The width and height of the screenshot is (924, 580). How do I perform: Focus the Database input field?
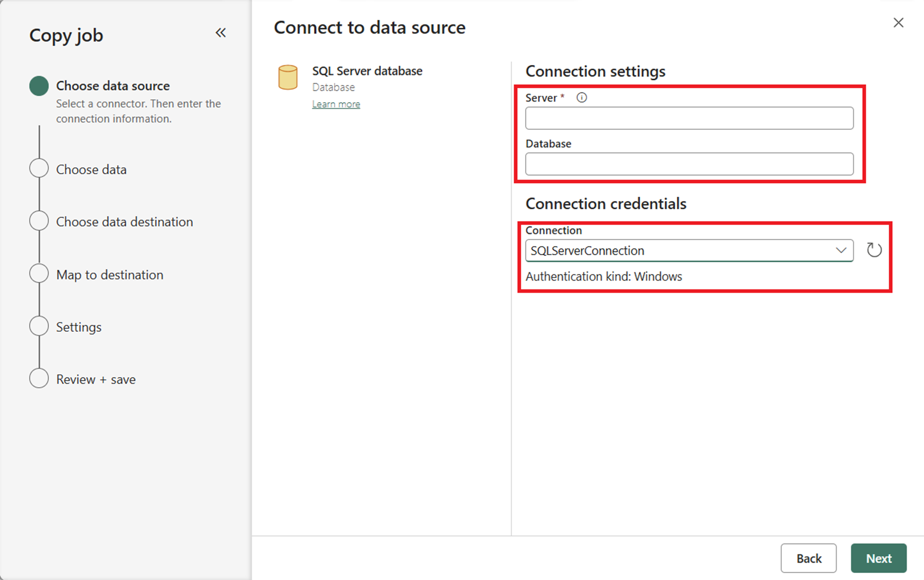(x=689, y=164)
